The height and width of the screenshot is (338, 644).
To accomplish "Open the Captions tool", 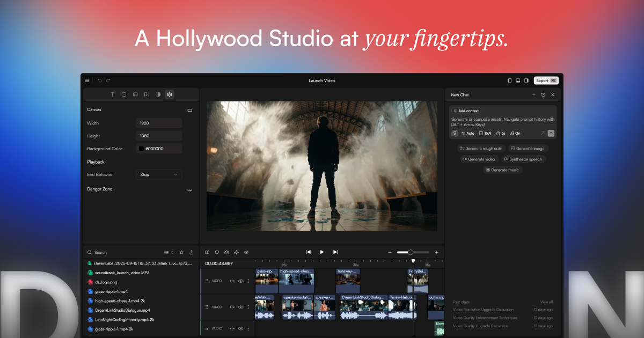I will coord(135,94).
